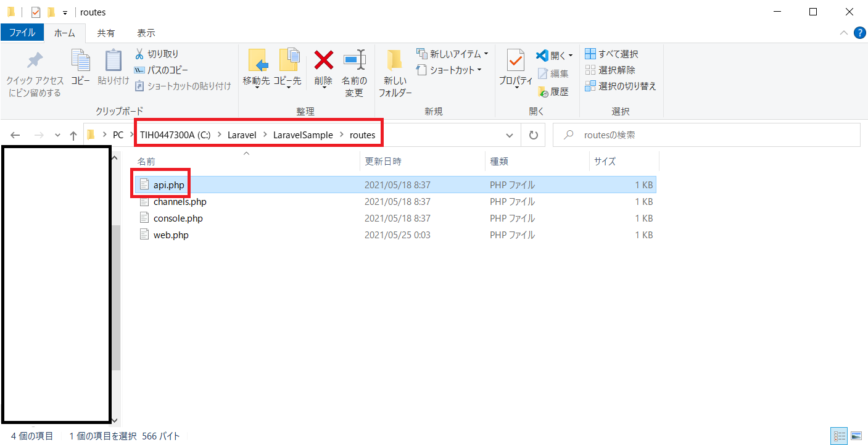Click the Back navigation arrow

(x=15, y=135)
